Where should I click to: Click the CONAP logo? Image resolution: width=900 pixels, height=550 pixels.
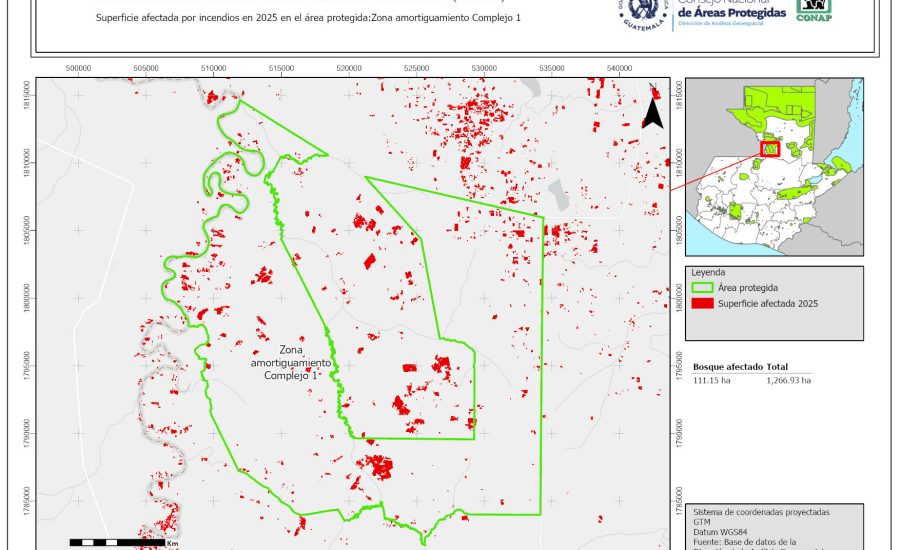point(813,9)
